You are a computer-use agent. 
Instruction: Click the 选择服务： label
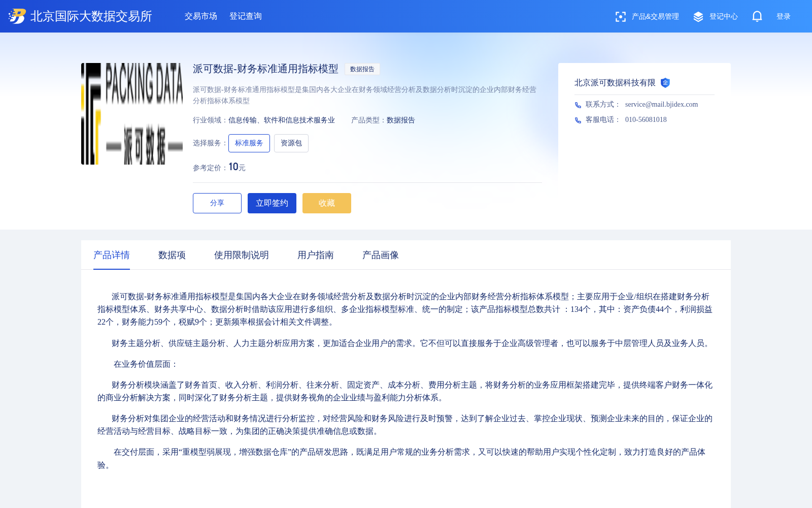click(x=211, y=143)
